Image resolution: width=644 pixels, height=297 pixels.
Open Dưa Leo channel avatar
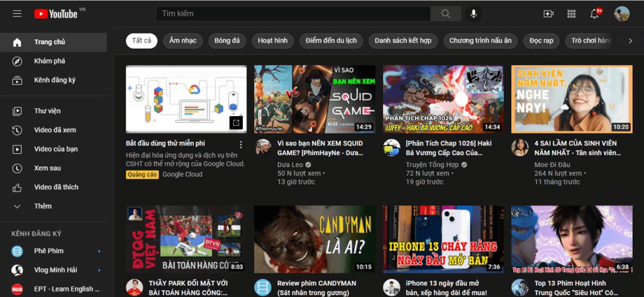(x=263, y=147)
